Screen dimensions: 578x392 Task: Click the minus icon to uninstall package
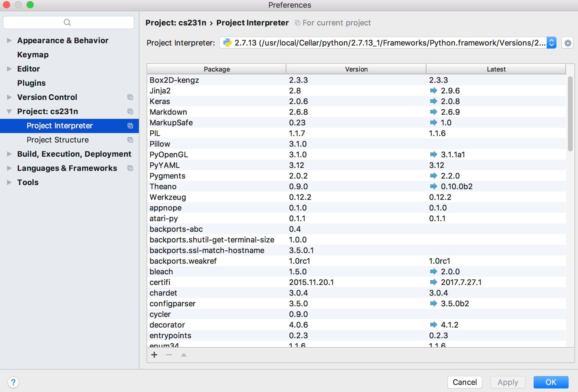[169, 355]
